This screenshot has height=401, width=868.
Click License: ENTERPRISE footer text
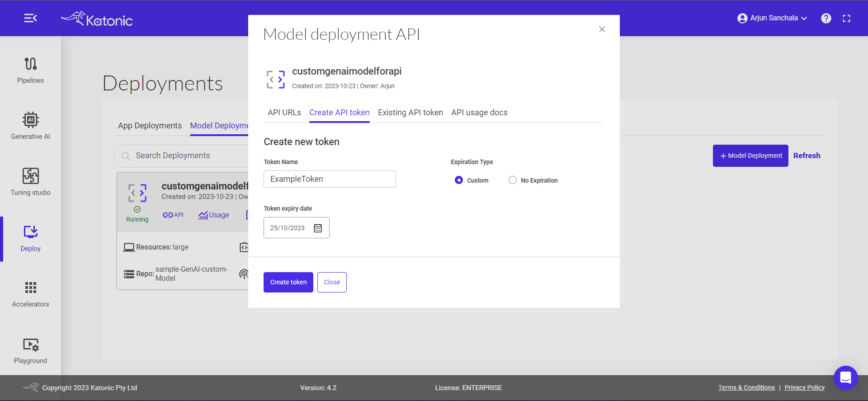[468, 388]
